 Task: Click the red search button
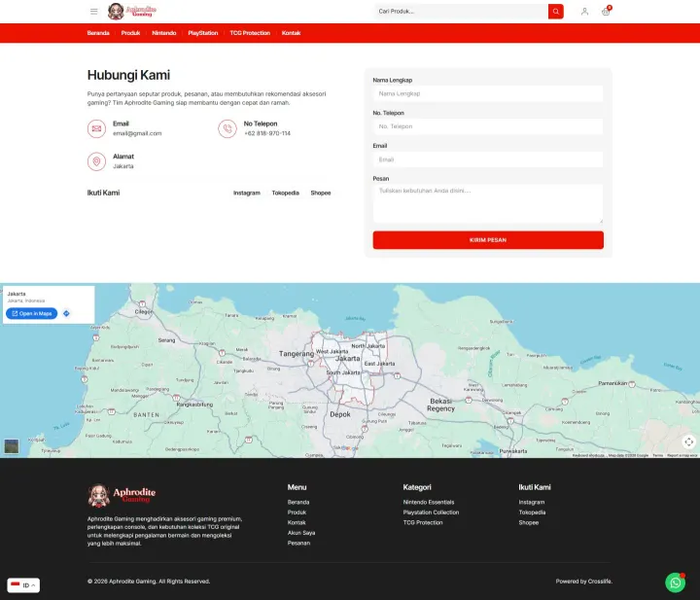[556, 12]
